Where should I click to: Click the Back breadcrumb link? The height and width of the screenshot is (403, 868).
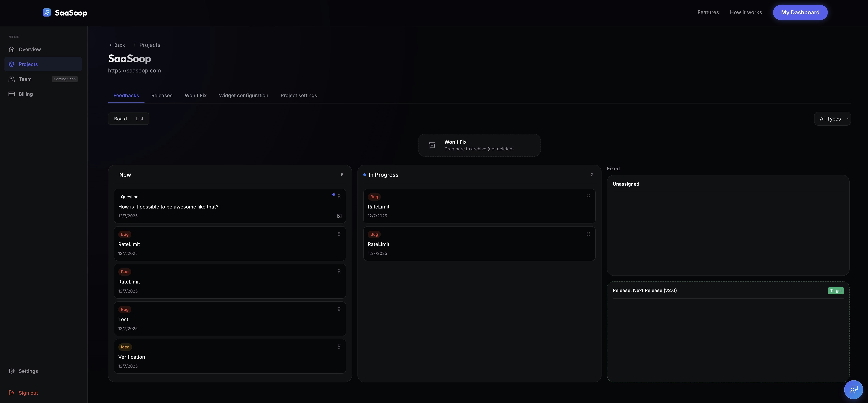coord(117,45)
